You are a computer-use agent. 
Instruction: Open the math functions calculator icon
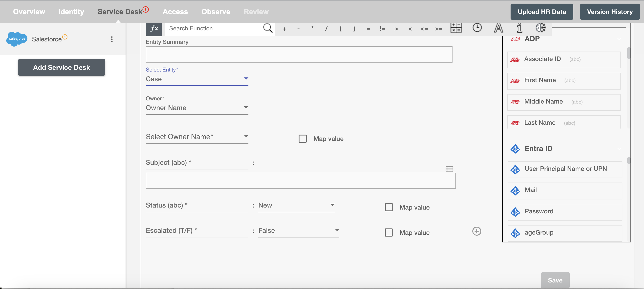click(456, 28)
